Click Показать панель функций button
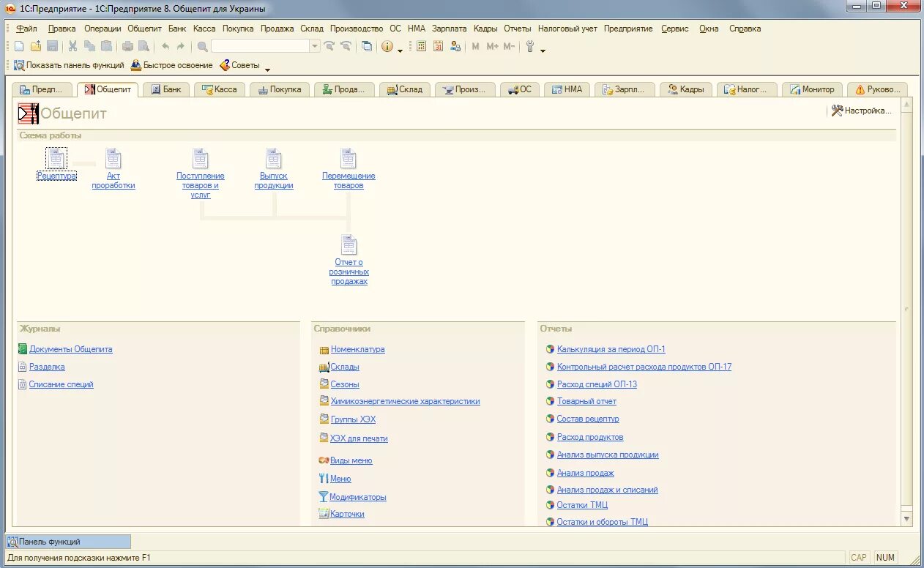The width and height of the screenshot is (924, 568). click(69, 65)
